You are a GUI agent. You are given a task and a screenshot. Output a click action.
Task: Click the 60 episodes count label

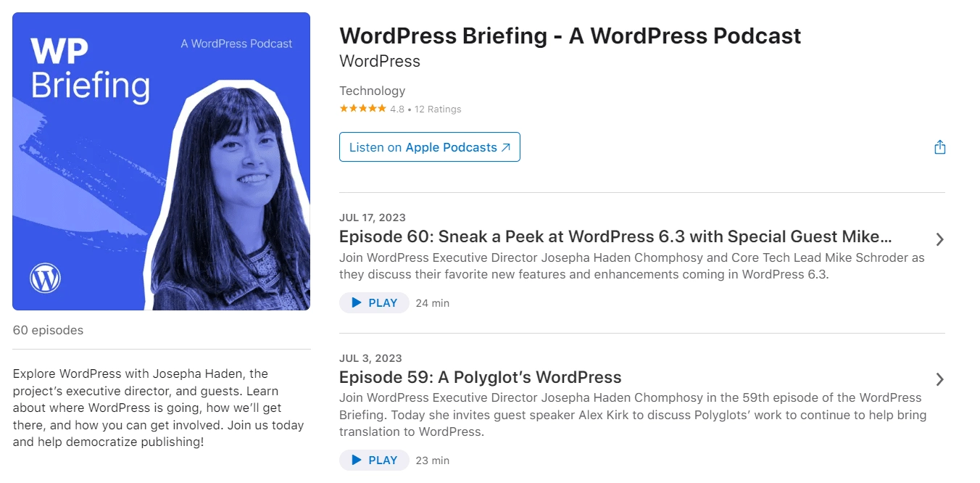[48, 330]
